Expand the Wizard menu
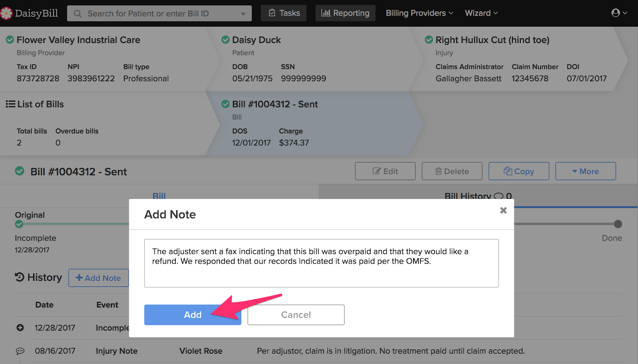The width and height of the screenshot is (638, 364). click(x=481, y=13)
